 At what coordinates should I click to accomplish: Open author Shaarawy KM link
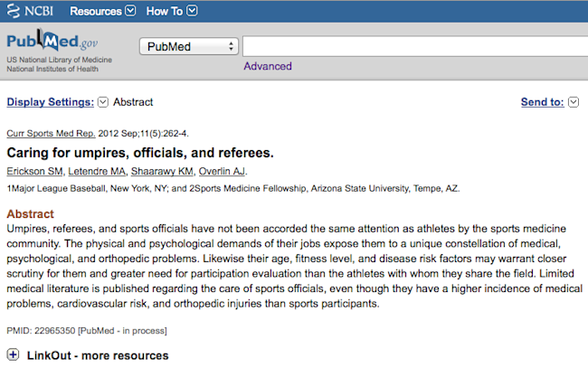pos(162,171)
